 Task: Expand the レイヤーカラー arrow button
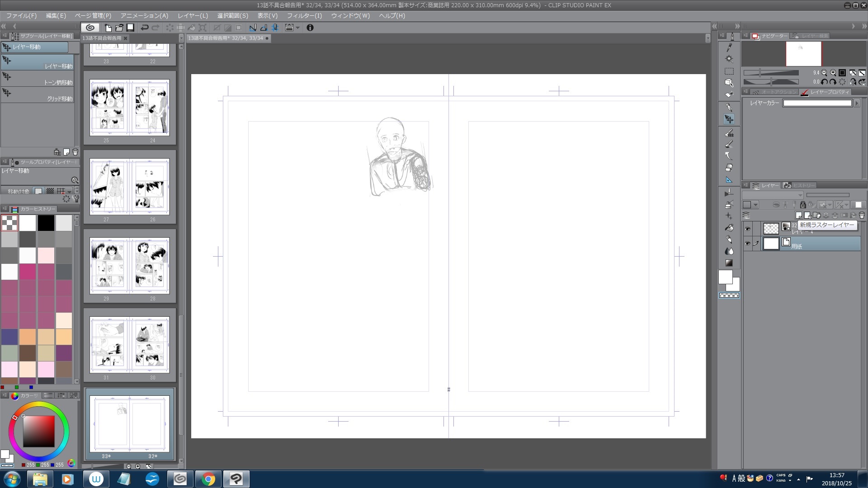857,103
